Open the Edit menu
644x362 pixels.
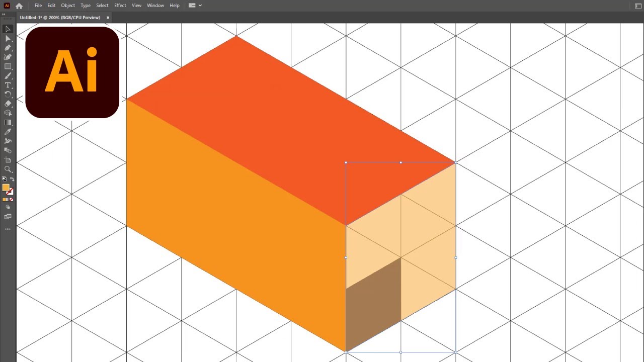(51, 6)
